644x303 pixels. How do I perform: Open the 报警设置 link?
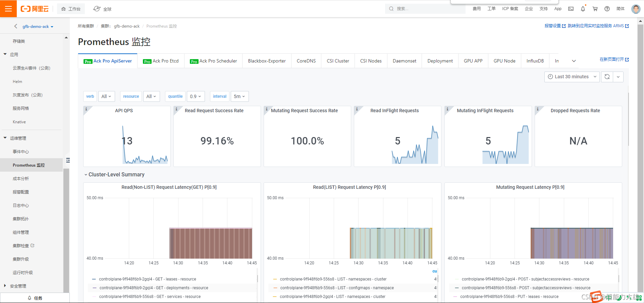(555, 26)
